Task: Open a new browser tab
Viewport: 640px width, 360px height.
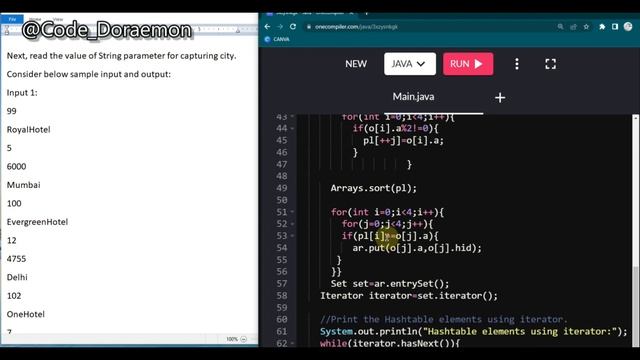Action: [x=366, y=13]
